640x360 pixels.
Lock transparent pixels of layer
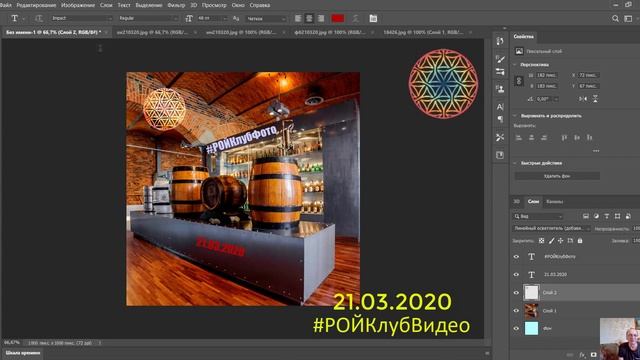pos(541,241)
